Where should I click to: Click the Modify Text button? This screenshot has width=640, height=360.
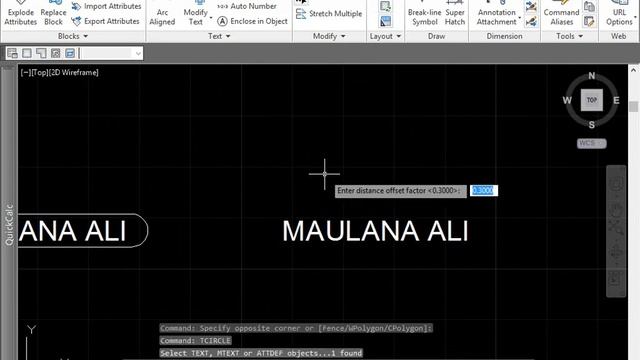pyautogui.click(x=196, y=14)
